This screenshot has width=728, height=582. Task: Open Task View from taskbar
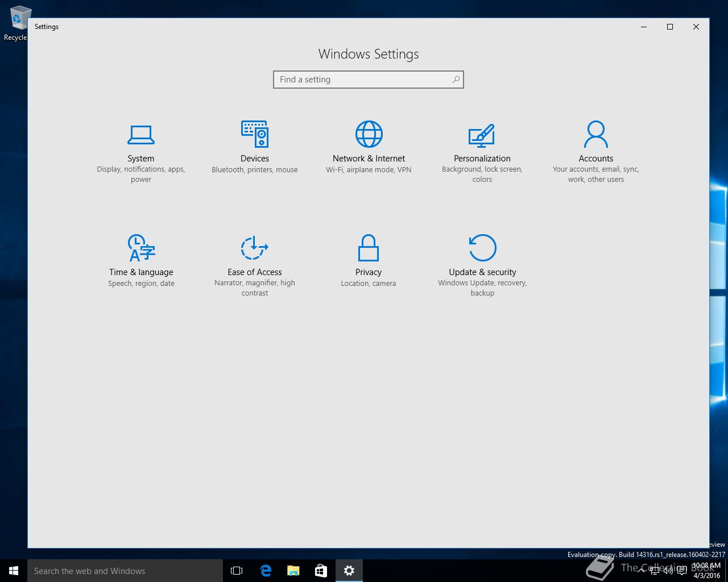click(x=237, y=571)
